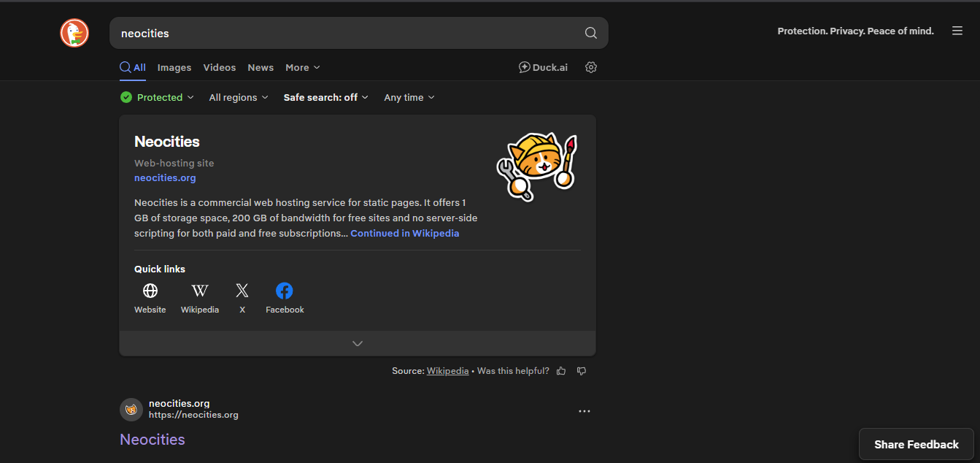This screenshot has width=980, height=463.
Task: Open the Wikipedia quick link icon
Action: [x=200, y=291]
